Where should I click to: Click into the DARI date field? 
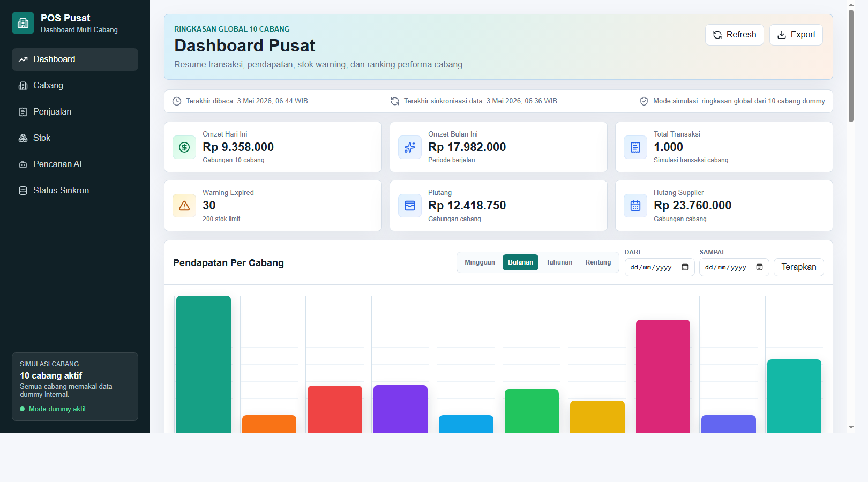click(x=660, y=267)
